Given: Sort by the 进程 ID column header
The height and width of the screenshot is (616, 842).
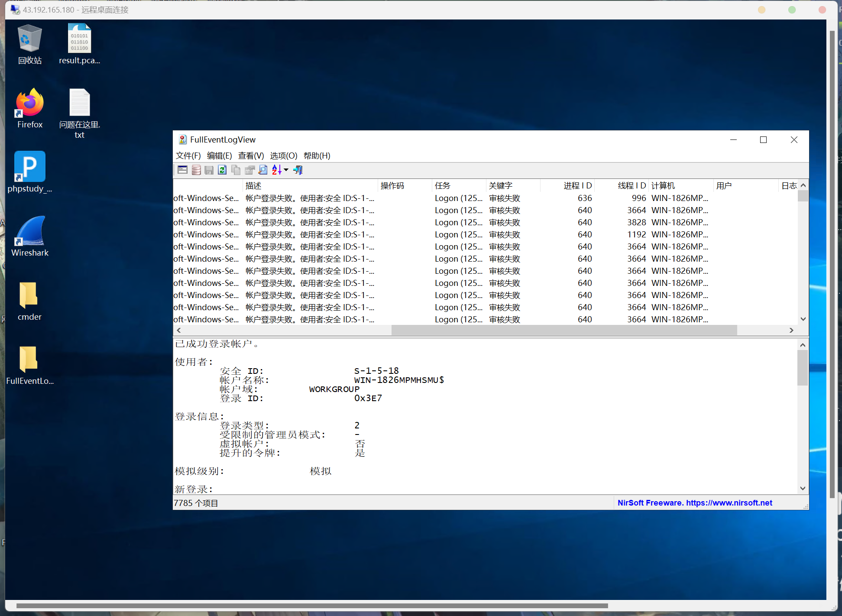Looking at the screenshot, I should tap(577, 186).
